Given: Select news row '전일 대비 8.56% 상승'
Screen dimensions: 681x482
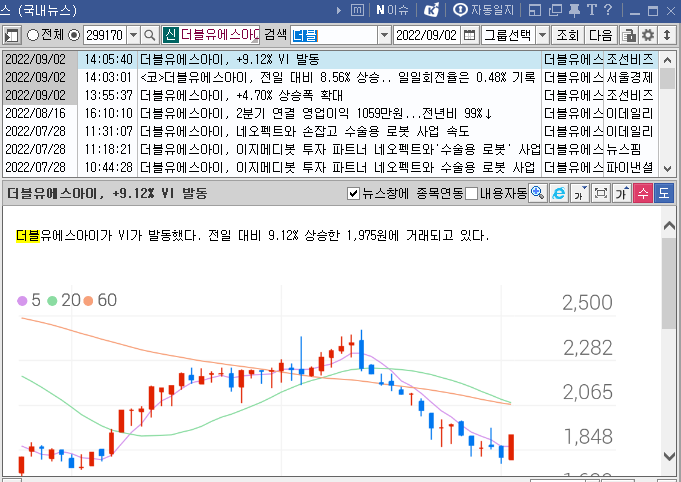Looking at the screenshot, I should (330, 77).
